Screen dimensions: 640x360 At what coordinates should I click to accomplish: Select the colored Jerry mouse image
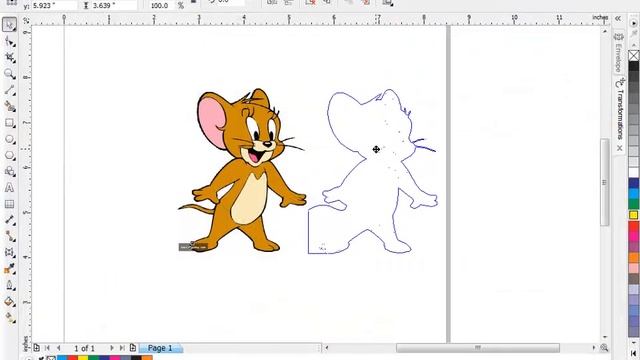tap(242, 170)
